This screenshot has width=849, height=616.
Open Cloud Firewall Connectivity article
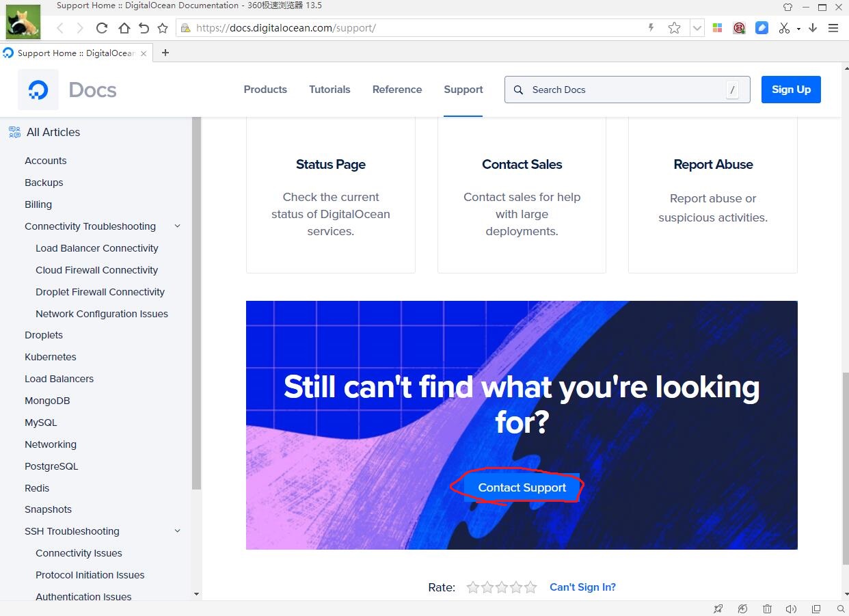point(96,270)
